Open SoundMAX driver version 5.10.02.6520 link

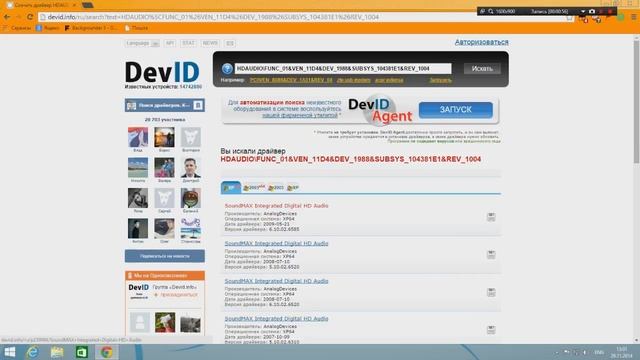[x=276, y=243]
